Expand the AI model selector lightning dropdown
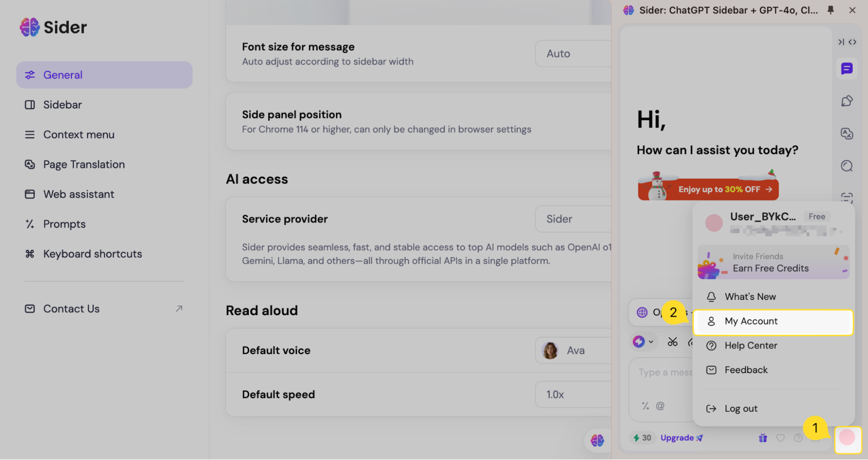 pyautogui.click(x=643, y=342)
